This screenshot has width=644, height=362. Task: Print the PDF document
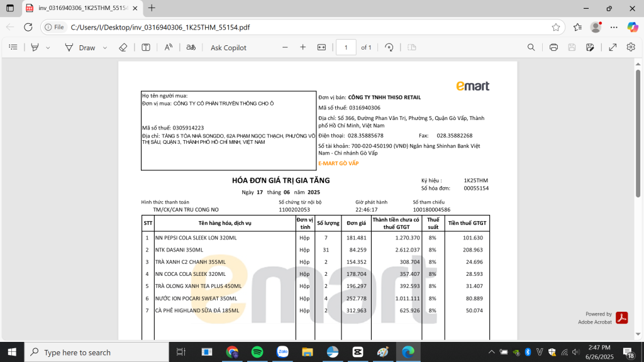[x=553, y=48]
